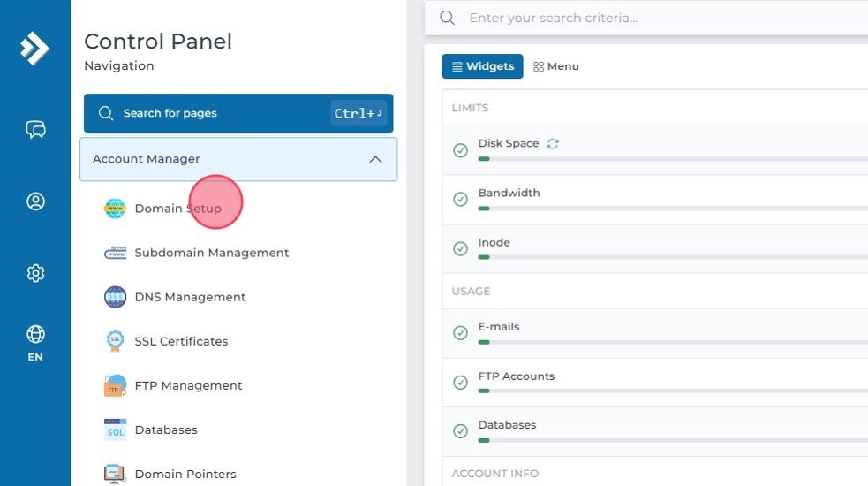Screen dimensions: 868x486
Task: Open the settings gear sidebar icon
Action: click(x=35, y=273)
